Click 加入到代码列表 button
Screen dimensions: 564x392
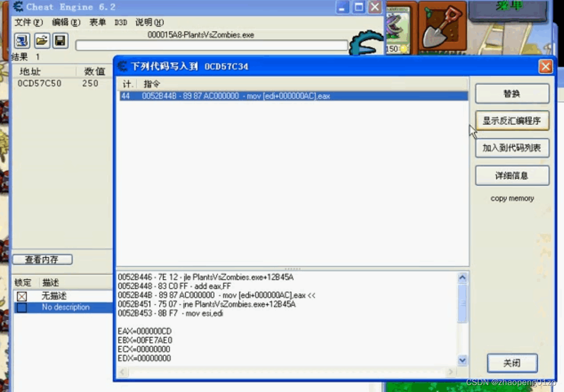click(x=512, y=148)
